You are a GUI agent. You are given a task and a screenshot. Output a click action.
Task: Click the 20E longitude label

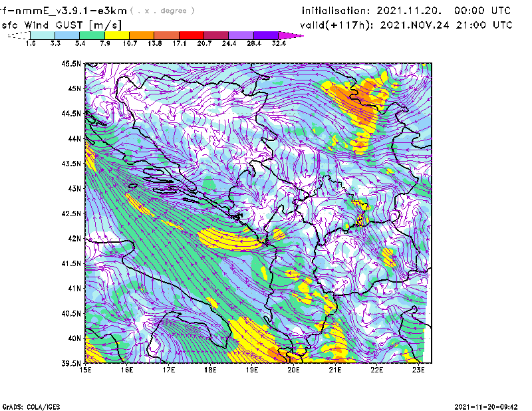(293, 370)
